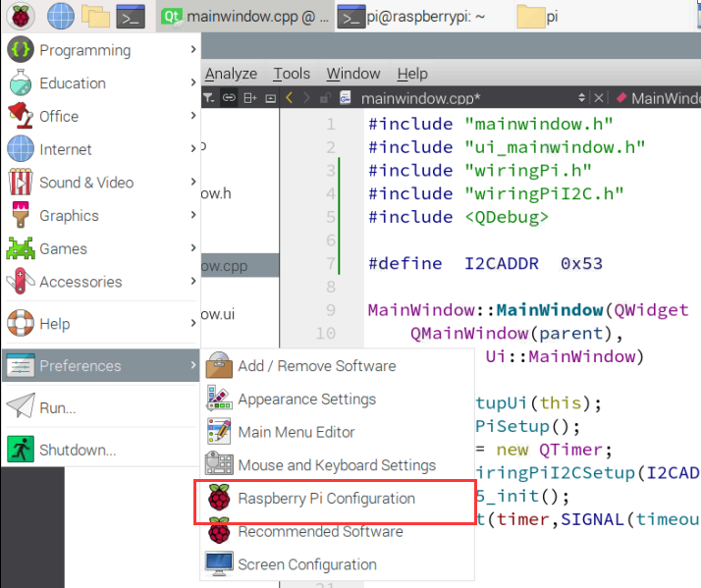Open the Games menu category
This screenshot has height=588, width=701.
pyautogui.click(x=101, y=248)
